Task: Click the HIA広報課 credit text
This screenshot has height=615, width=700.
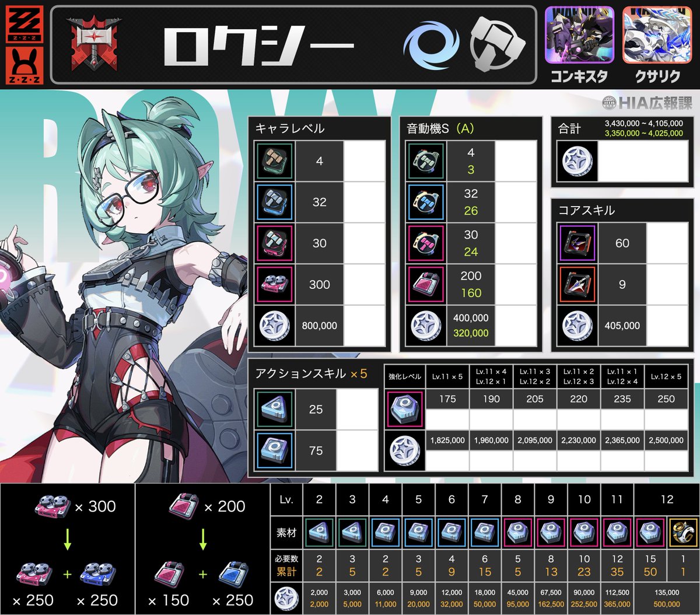Action: pyautogui.click(x=647, y=103)
